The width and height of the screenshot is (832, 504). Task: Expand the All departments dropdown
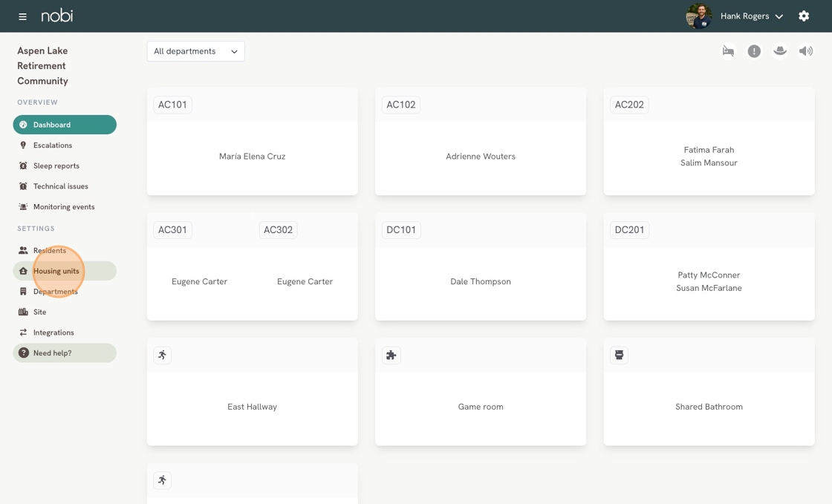coord(195,51)
